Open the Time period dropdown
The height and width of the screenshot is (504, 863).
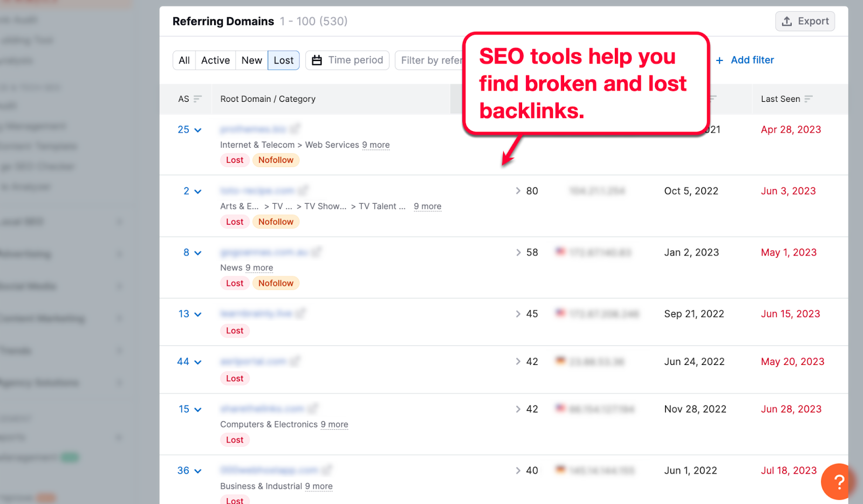coord(347,60)
